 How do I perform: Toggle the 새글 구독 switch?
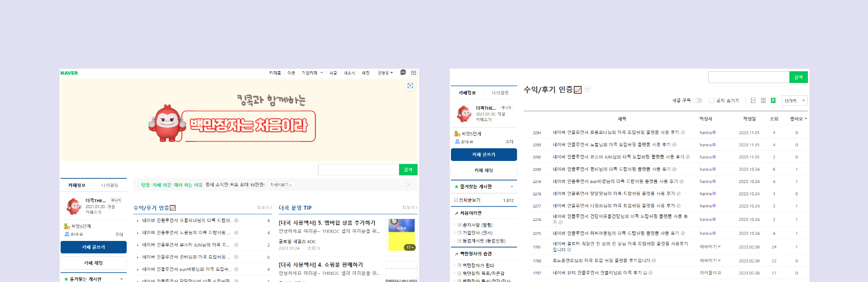pyautogui.click(x=697, y=100)
